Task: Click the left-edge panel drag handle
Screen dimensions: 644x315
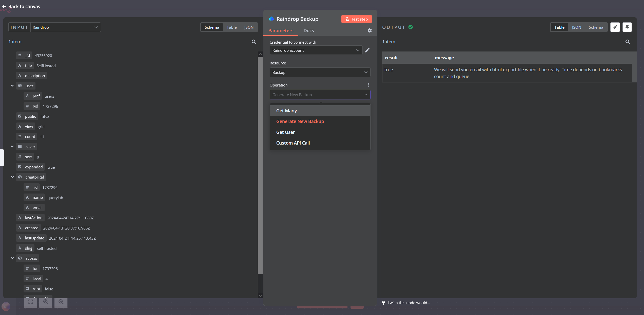Action: click(x=2, y=157)
